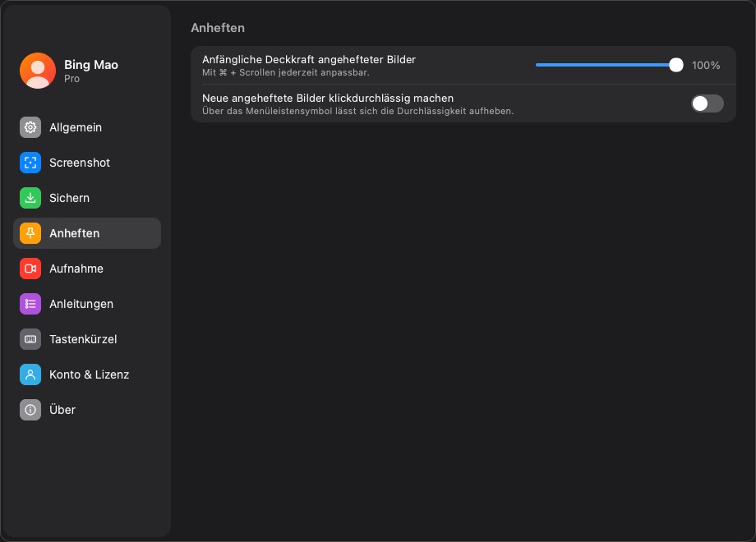Click the Über info icon
Screen dimensions: 756x542
point(30,410)
